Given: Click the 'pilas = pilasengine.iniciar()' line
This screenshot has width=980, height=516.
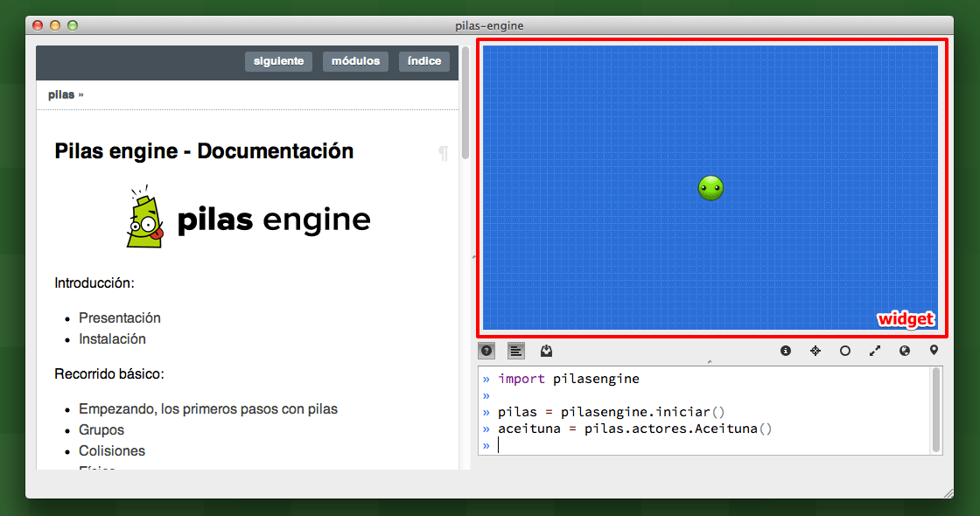Looking at the screenshot, I should pos(612,412).
